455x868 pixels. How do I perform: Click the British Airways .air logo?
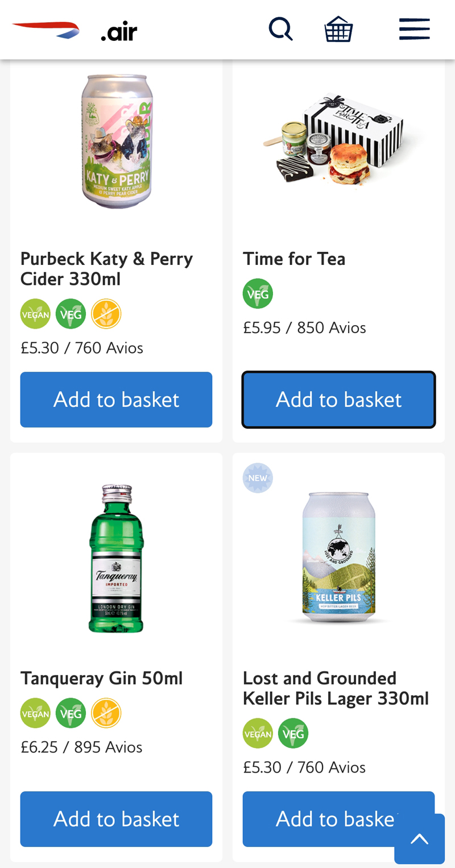coord(75,31)
